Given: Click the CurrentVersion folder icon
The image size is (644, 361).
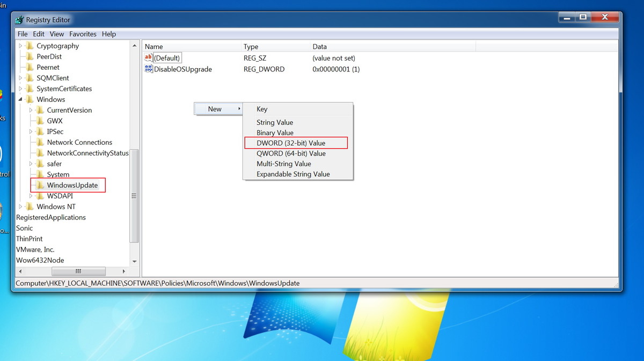Looking at the screenshot, I should pos(40,110).
